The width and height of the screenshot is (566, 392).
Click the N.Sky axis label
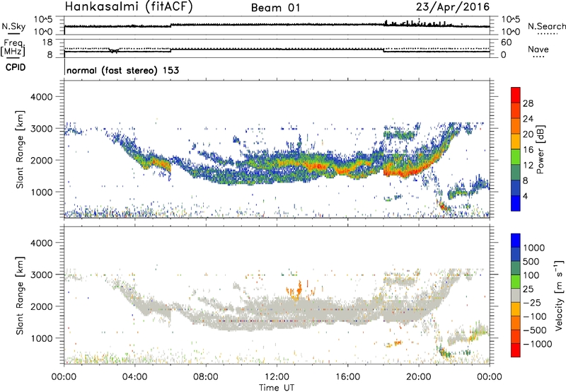[x=13, y=26]
